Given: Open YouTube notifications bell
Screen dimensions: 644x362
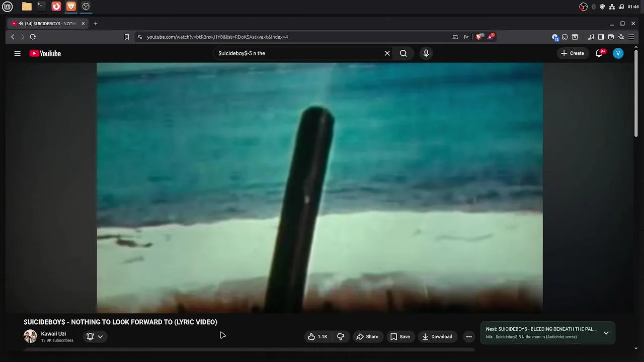Looking at the screenshot, I should [599, 53].
